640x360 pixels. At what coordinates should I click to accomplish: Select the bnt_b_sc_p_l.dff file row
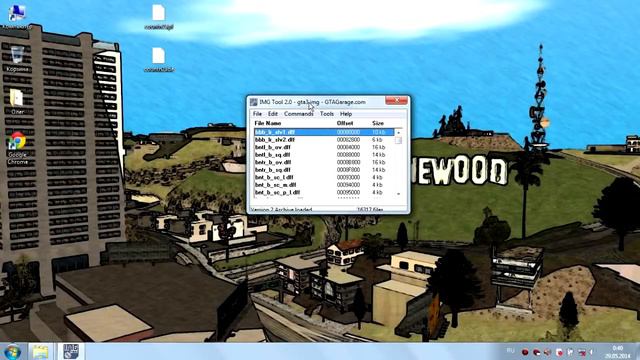(x=324, y=192)
